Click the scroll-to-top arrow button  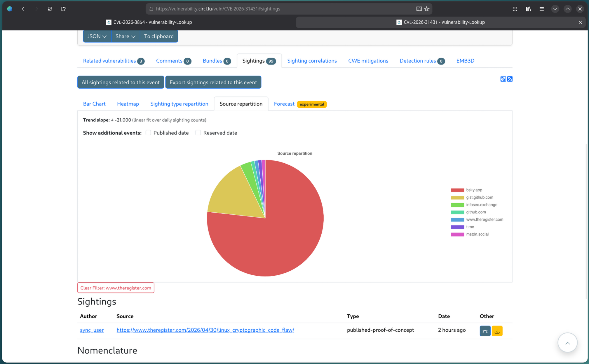coord(567,343)
